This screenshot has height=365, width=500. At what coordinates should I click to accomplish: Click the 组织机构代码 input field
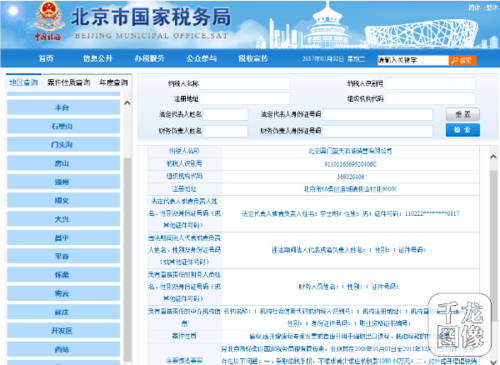430,99
